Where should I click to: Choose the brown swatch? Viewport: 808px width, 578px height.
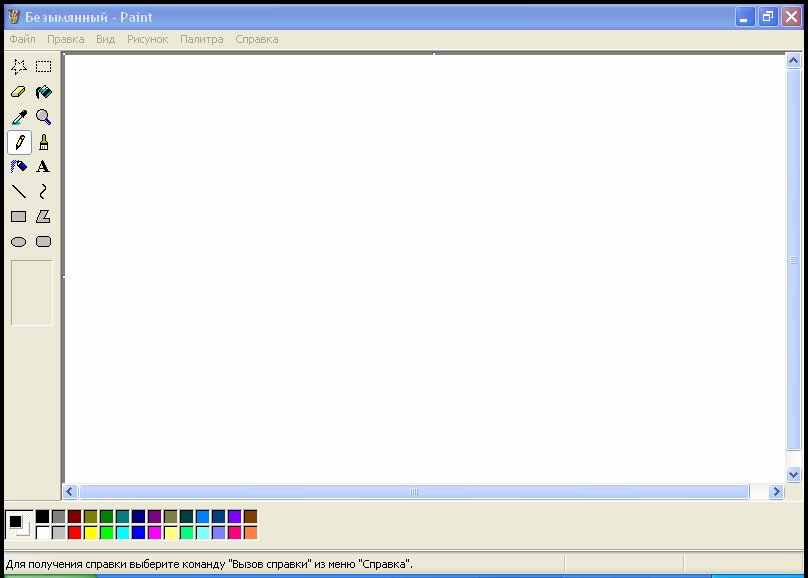(250, 516)
